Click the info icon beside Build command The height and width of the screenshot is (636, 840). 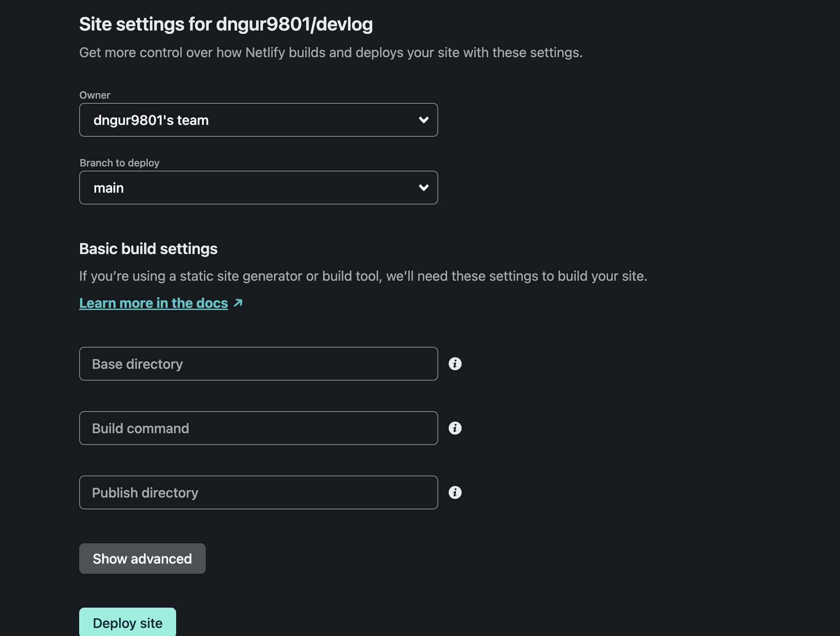tap(455, 428)
